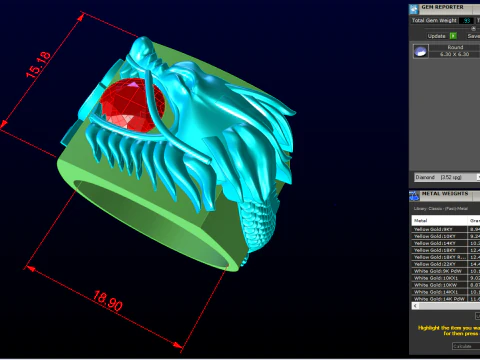480x360 pixels.
Task: Click the Metal Weights scale icon
Action: click(x=414, y=196)
